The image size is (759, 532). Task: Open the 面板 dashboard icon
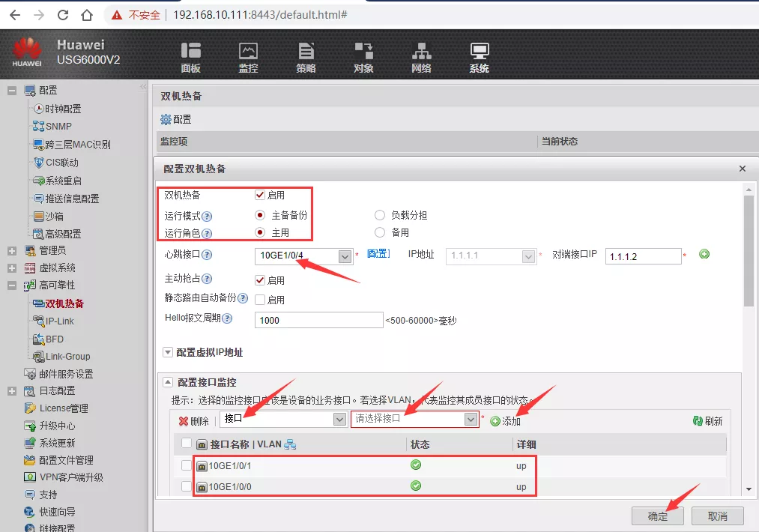click(190, 52)
